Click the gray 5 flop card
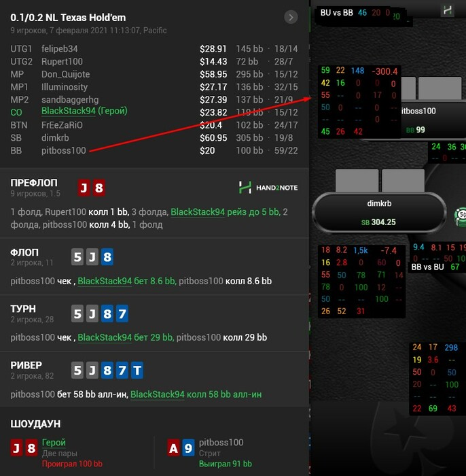Screen dimensions: 466x476 [77, 257]
